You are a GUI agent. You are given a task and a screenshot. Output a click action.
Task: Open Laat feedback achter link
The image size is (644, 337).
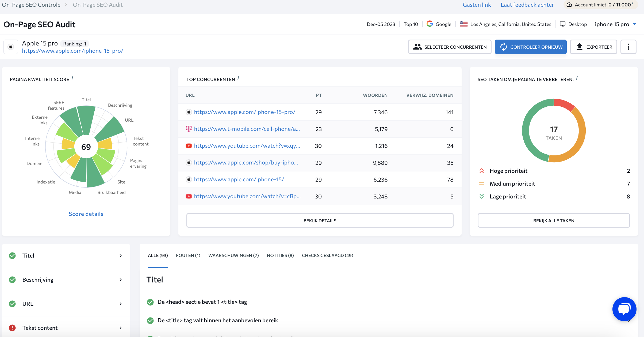[x=527, y=5]
